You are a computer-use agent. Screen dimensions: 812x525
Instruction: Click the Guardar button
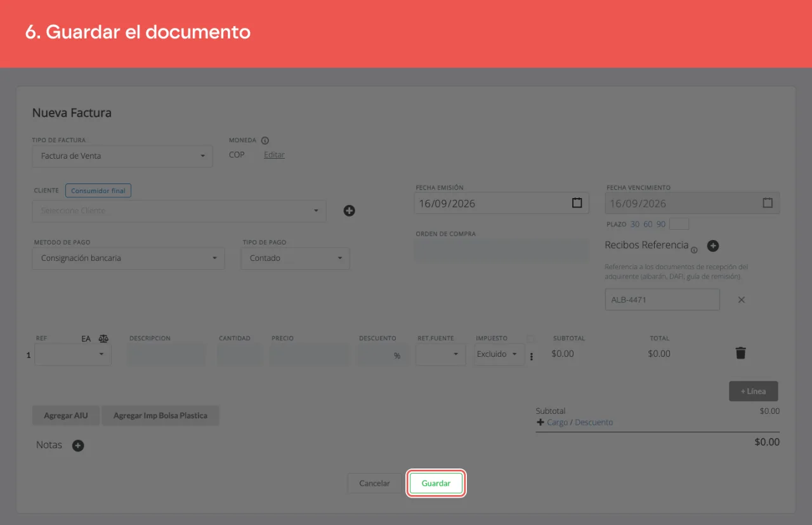[436, 483]
